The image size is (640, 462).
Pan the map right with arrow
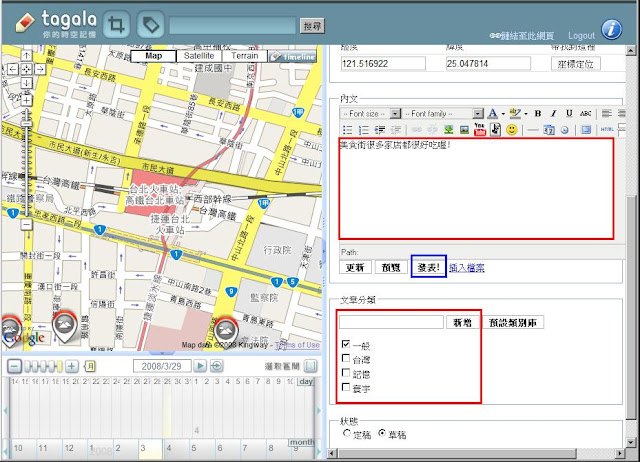click(x=40, y=69)
